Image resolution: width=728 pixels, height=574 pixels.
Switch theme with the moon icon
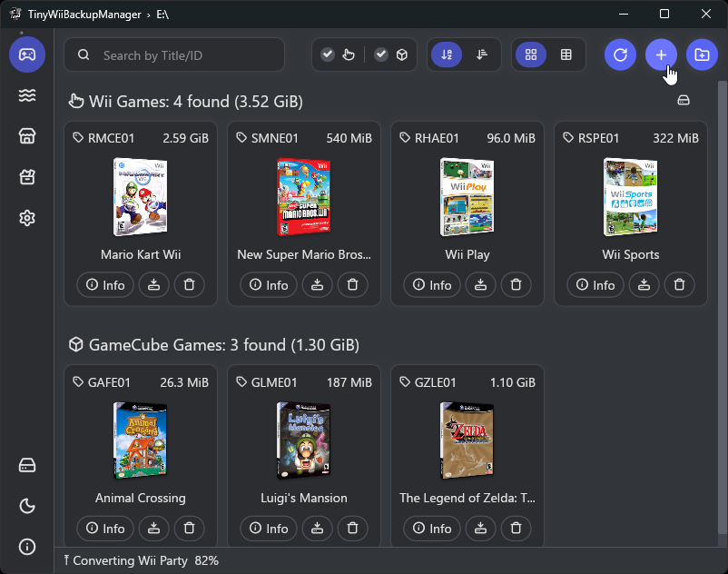[x=27, y=506]
